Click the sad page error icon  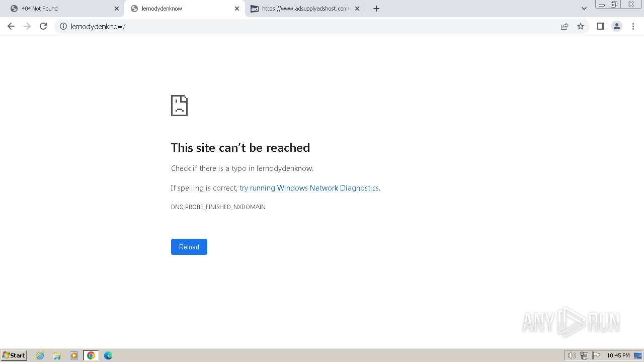click(179, 106)
